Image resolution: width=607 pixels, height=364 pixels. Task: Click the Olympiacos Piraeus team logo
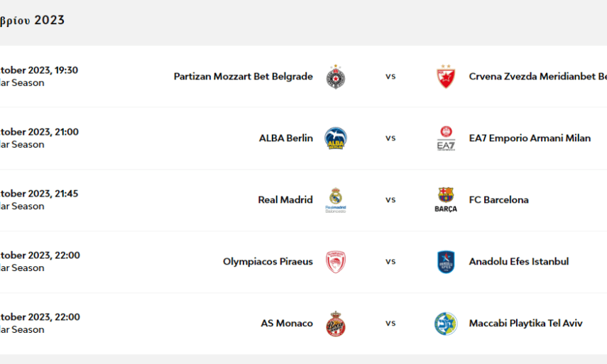336,262
